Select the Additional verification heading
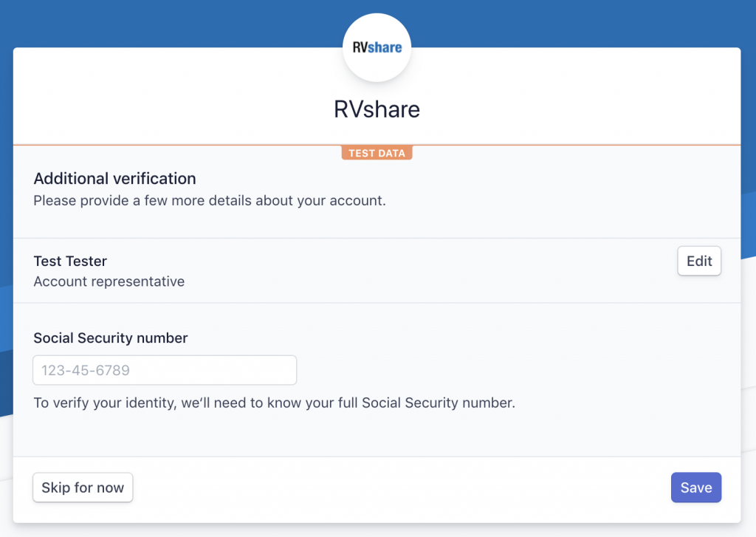The height and width of the screenshot is (537, 756). (114, 179)
